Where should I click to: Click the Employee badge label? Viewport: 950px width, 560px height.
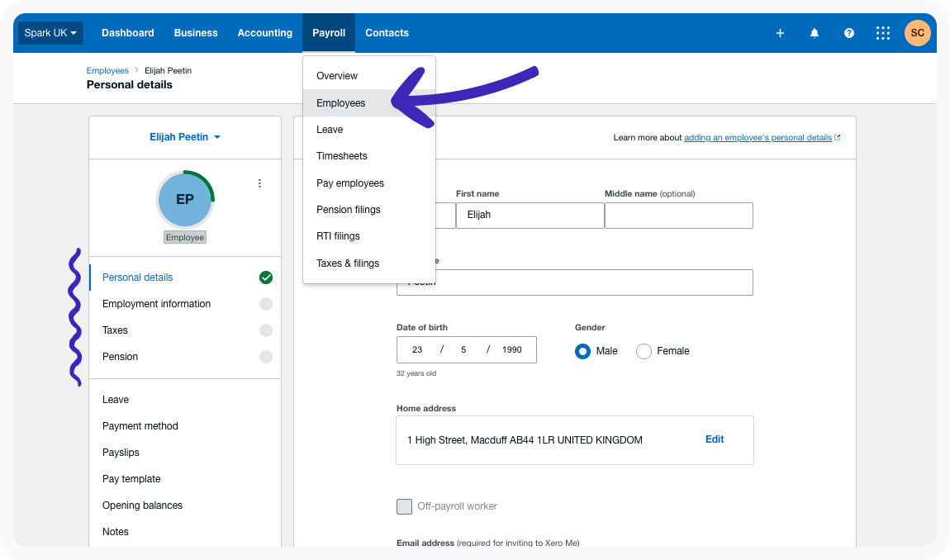coord(185,238)
